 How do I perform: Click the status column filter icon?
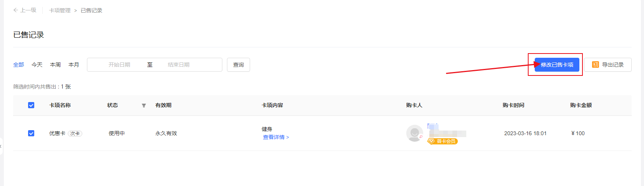point(144,106)
